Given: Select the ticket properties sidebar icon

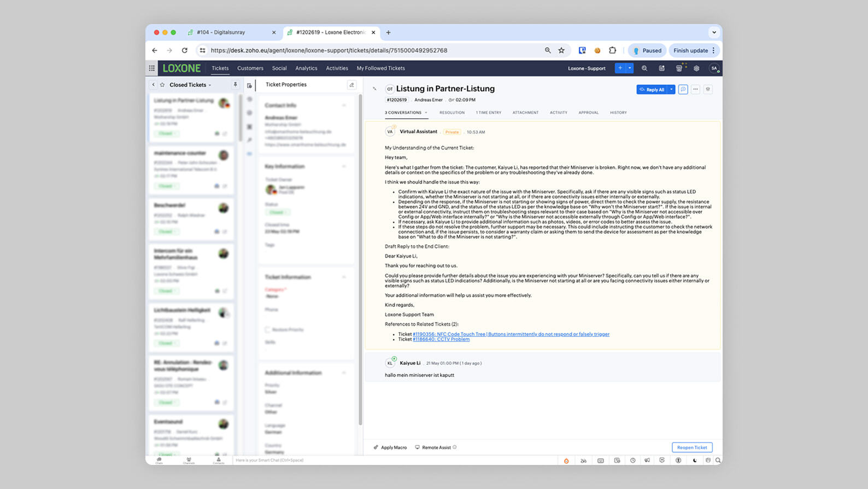Looking at the screenshot, I should pos(249,85).
